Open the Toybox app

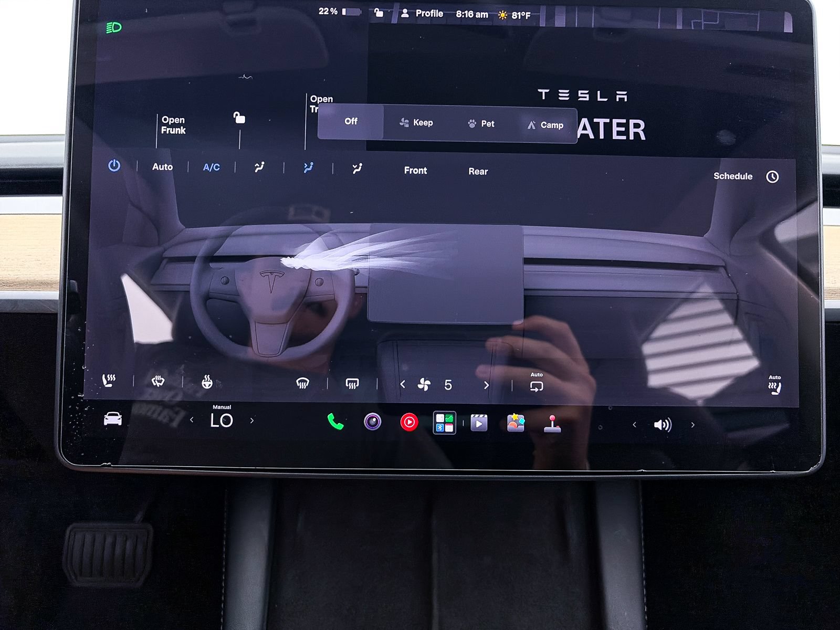tap(516, 423)
